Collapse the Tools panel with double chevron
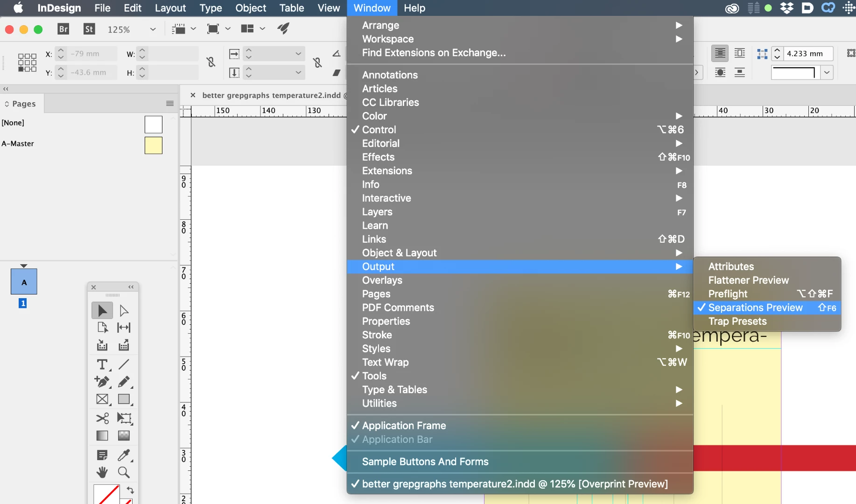This screenshot has width=856, height=504. (131, 287)
